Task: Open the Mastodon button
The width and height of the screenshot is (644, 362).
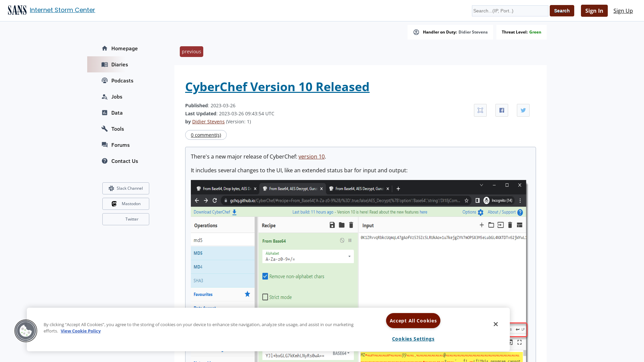Action: pyautogui.click(x=126, y=204)
